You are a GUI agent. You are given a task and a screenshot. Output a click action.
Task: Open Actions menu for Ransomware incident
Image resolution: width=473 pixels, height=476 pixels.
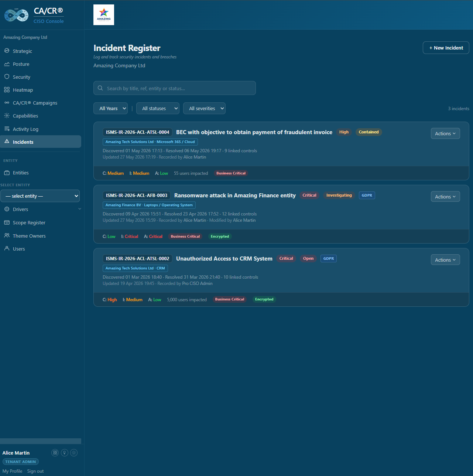[445, 197]
